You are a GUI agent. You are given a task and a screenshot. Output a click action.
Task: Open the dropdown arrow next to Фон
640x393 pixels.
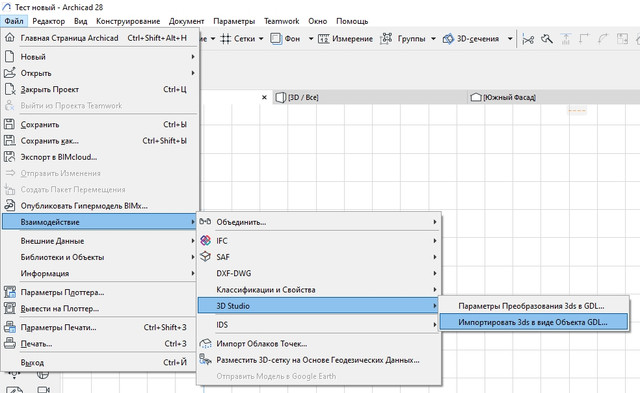[311, 39]
